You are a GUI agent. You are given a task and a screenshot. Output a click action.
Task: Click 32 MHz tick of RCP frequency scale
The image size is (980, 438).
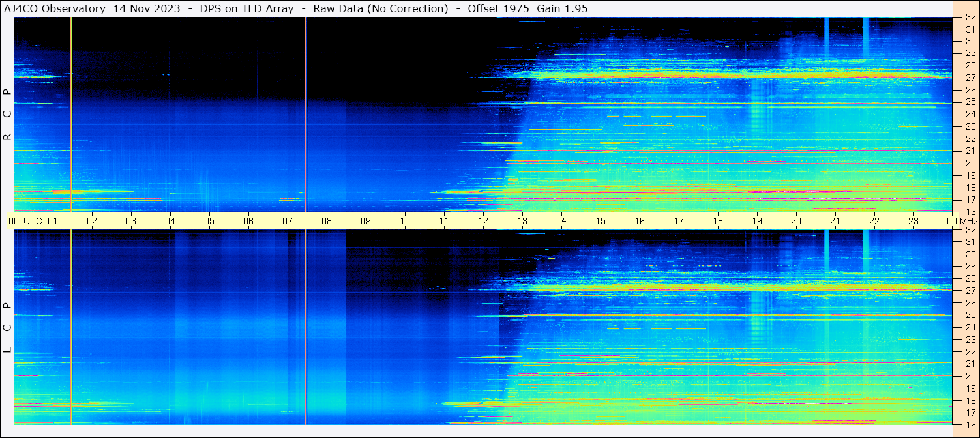[x=970, y=17]
